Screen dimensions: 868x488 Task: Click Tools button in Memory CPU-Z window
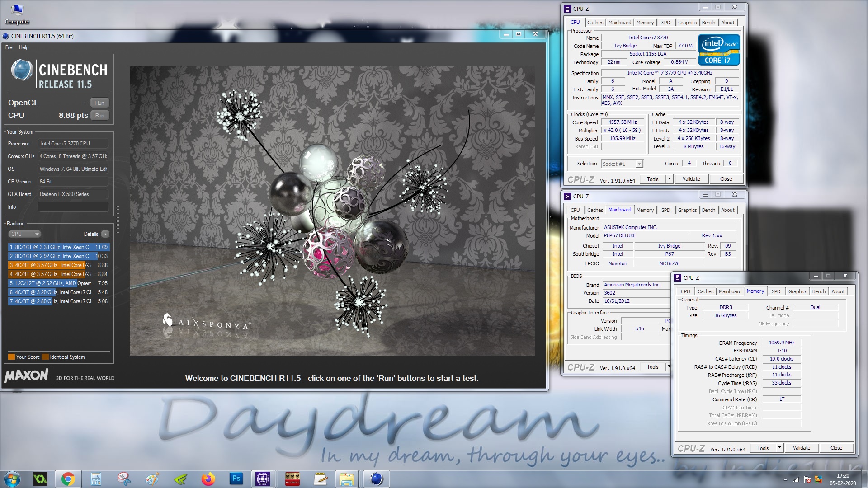[763, 448]
